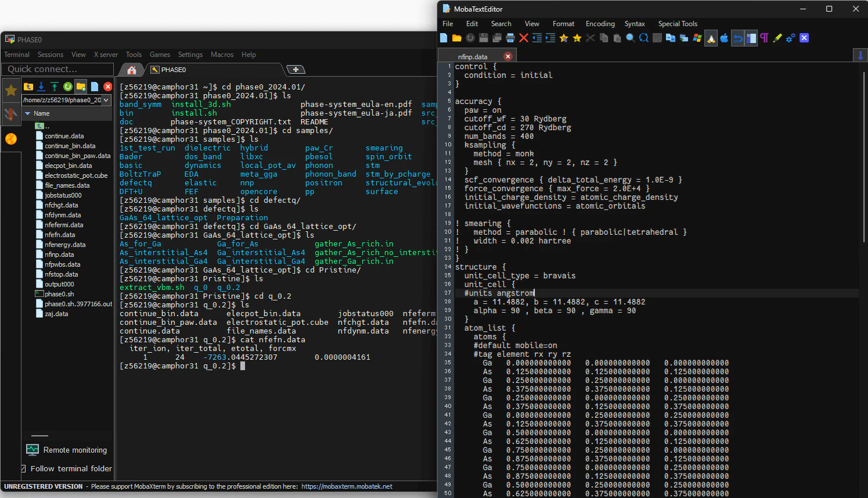Click the parent directory '..' entry in file list
Image resolution: width=868 pixels, height=498 pixels.
43,126
